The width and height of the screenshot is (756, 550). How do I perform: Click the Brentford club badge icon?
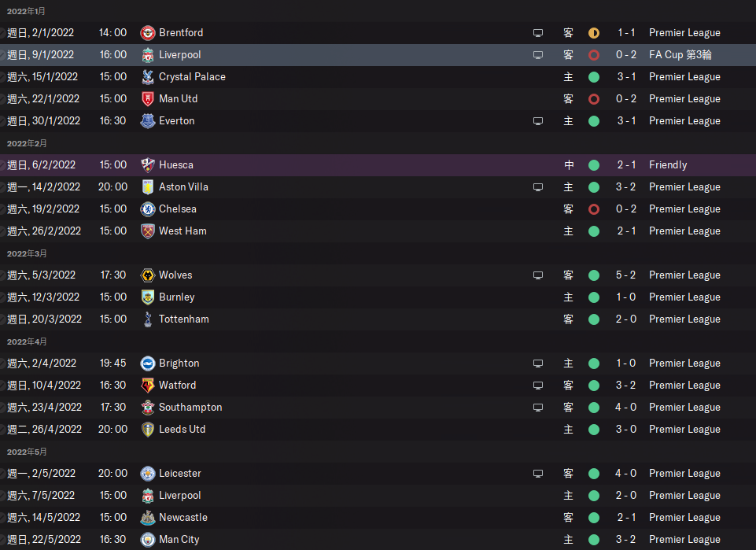[148, 33]
